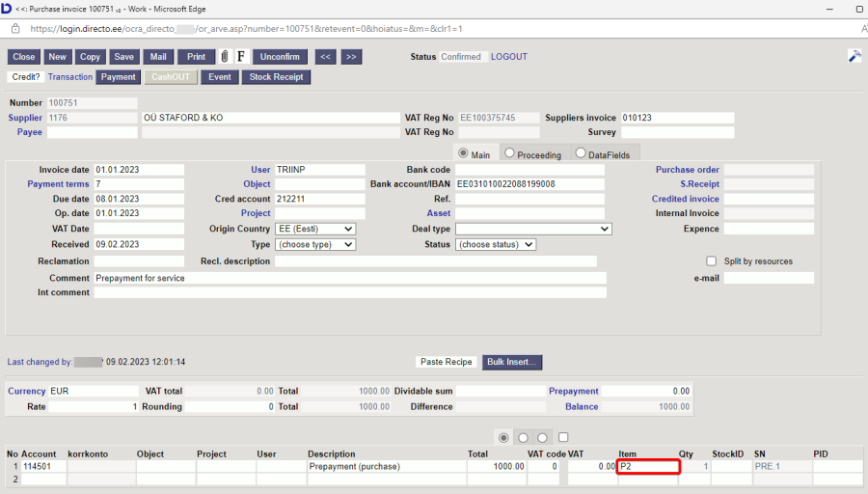The image size is (868, 494).
Task: Select the second row-view radio button above the table
Action: pyautogui.click(x=523, y=437)
